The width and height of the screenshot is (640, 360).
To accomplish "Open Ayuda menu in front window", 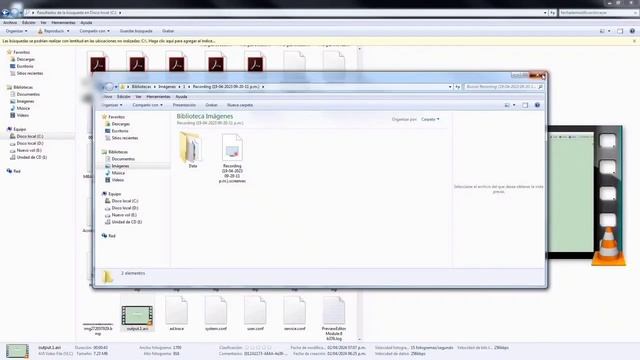I will tap(181, 97).
